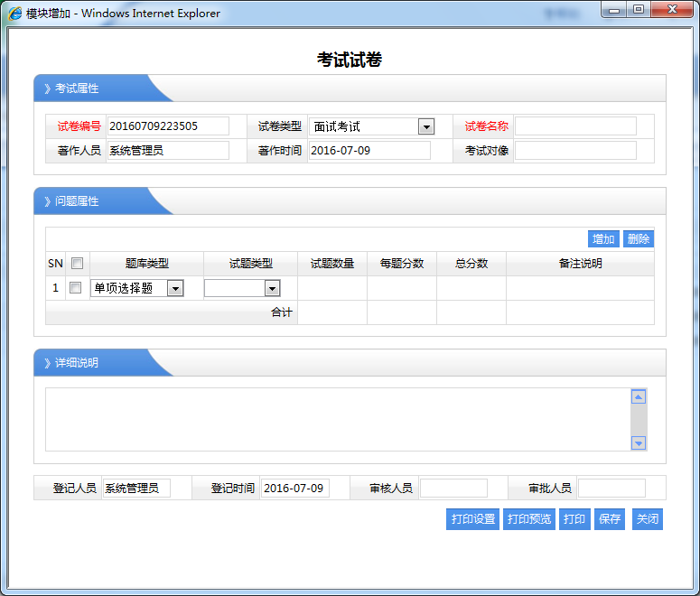Click the scroll up arrow in 详细说明 textarea

[639, 396]
